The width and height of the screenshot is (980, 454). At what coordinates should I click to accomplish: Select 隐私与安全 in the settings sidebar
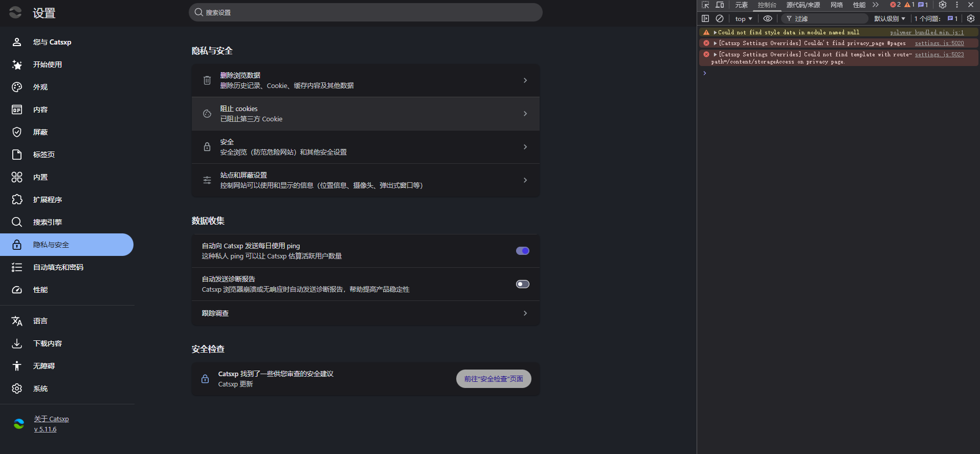[66, 245]
